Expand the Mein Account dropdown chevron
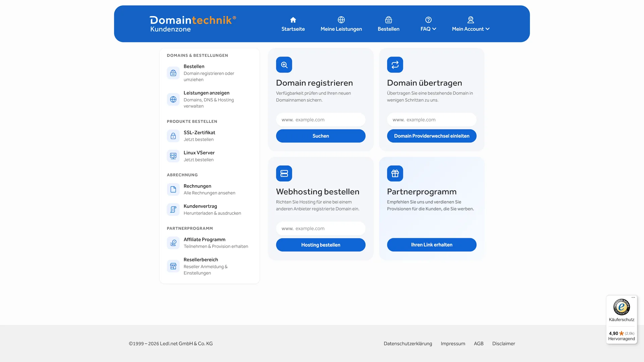Screen dimensions: 644x362 pos(487,29)
